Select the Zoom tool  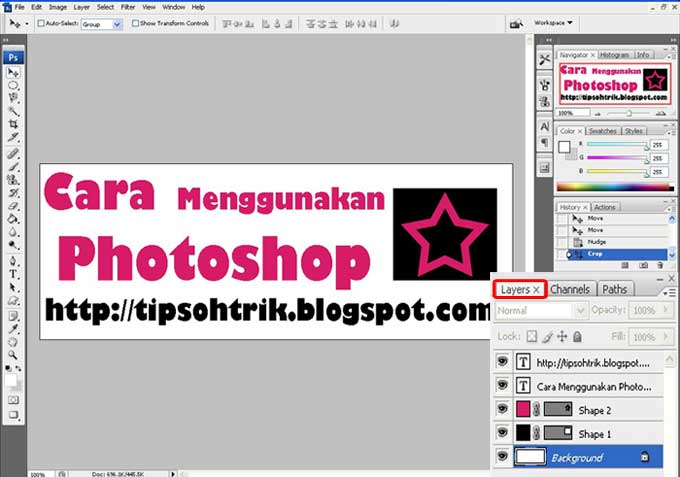(13, 355)
